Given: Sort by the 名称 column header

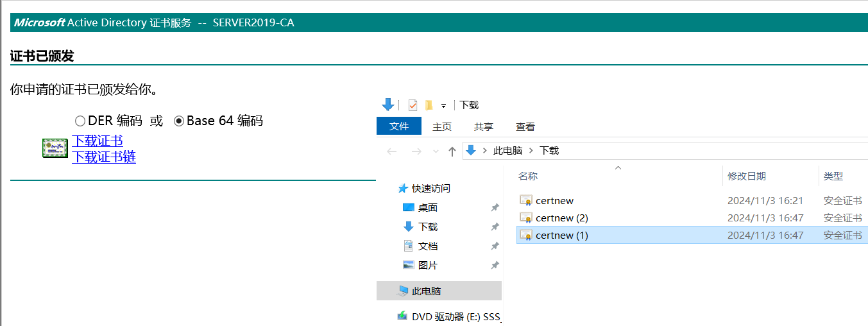Looking at the screenshot, I should tap(528, 176).
